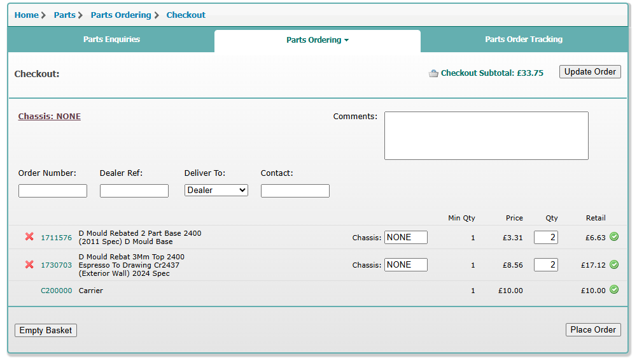Go to Home in breadcrumb
The width and height of the screenshot is (644, 360).
point(26,15)
